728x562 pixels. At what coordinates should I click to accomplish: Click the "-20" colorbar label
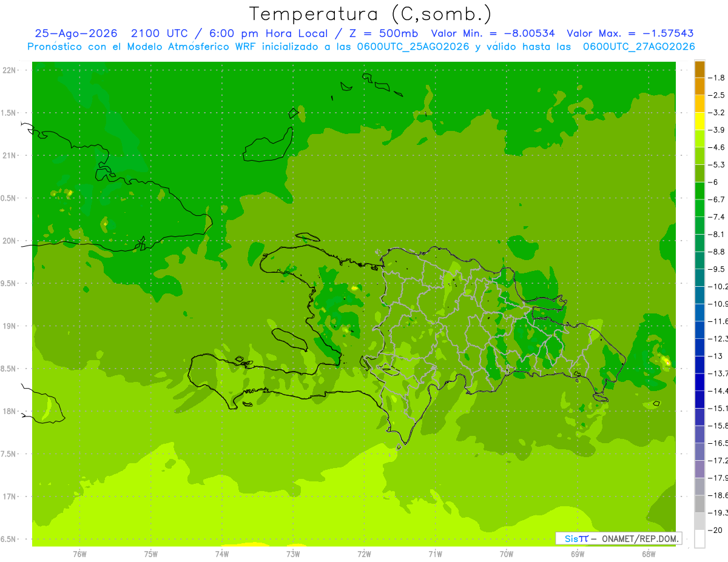click(715, 530)
